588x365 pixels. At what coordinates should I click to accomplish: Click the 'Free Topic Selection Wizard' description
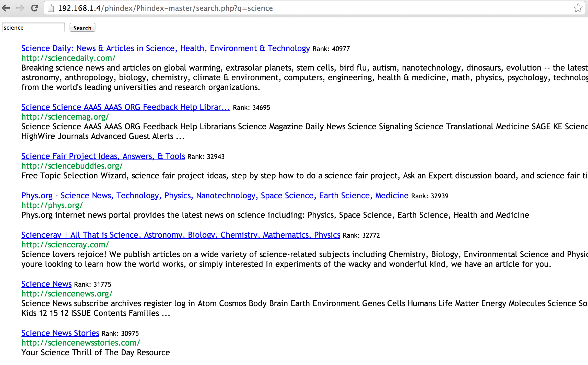point(304,176)
